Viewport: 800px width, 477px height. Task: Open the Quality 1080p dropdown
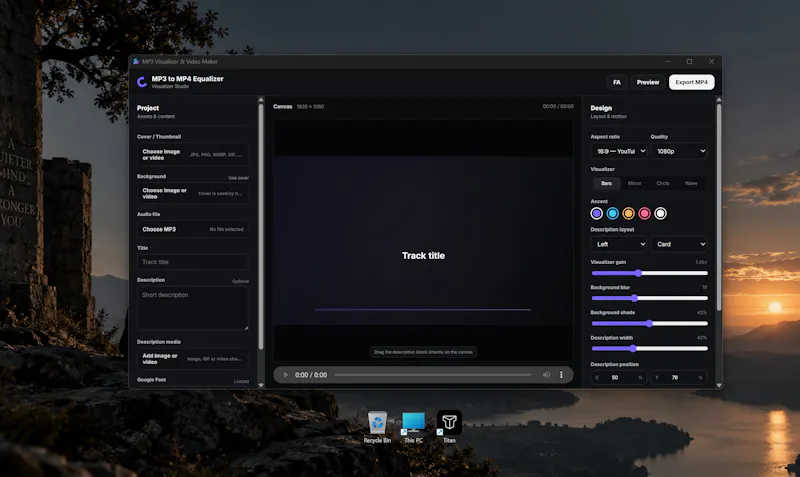679,151
